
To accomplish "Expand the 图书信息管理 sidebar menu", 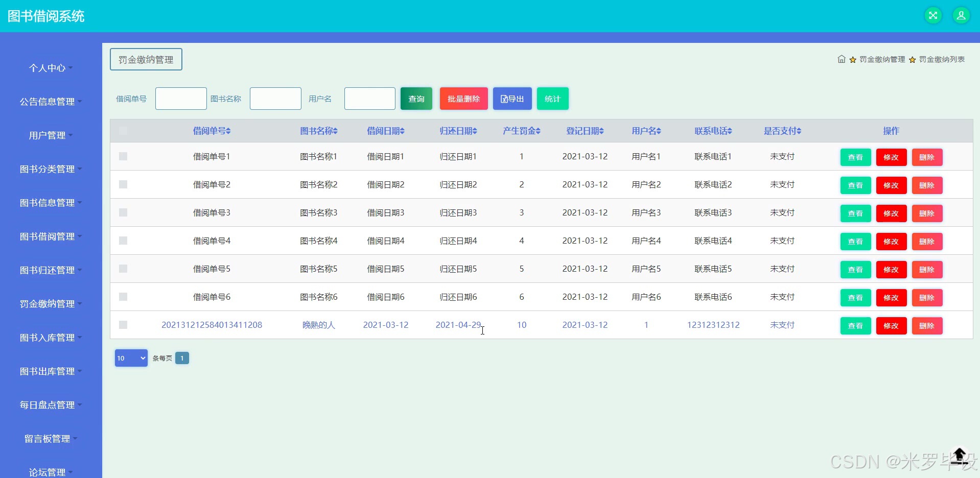I will click(x=51, y=203).
